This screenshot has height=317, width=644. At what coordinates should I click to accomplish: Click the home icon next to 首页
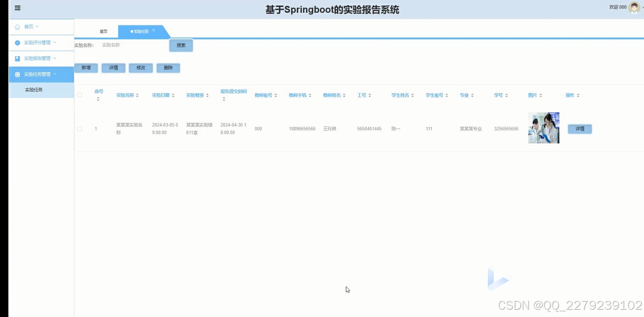click(17, 26)
